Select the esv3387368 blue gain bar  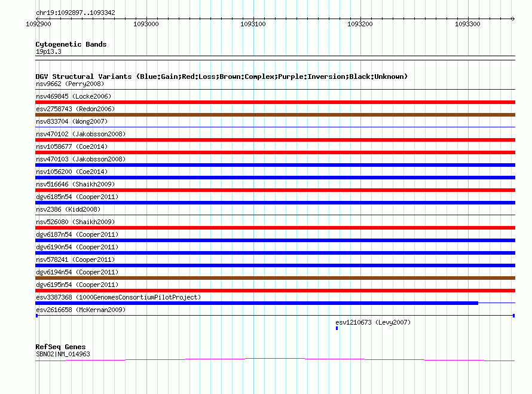tap(257, 303)
